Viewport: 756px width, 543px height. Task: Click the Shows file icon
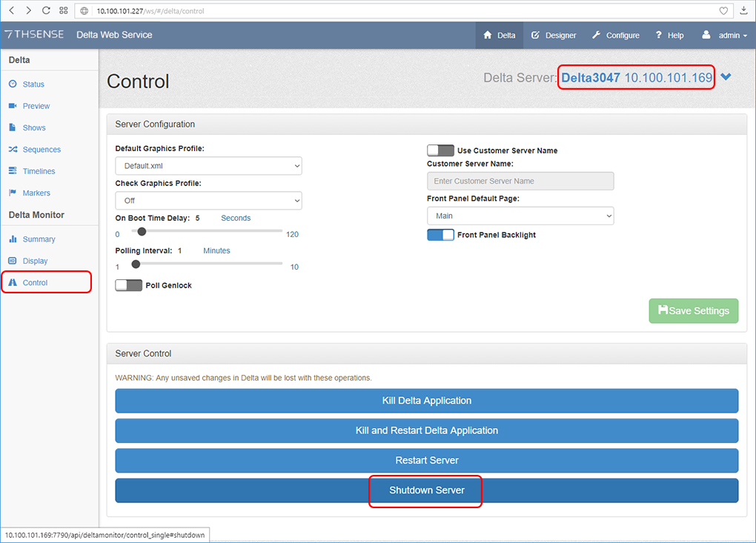[x=13, y=127]
